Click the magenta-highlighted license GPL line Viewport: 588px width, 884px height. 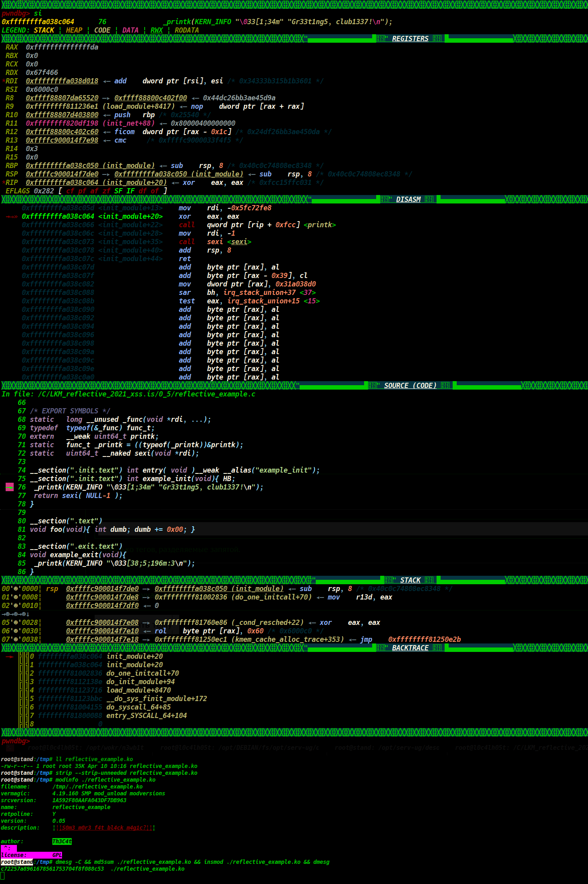pyautogui.click(x=31, y=855)
